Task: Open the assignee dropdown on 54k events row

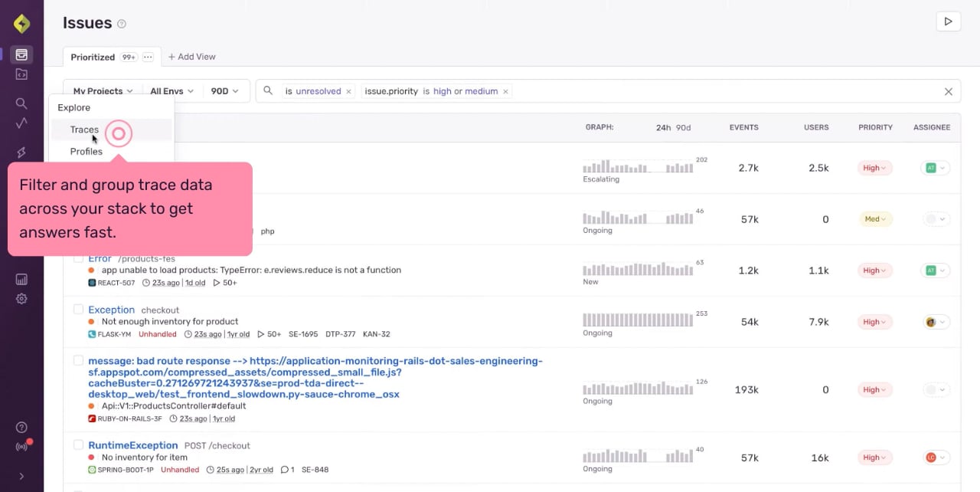Action: [936, 322]
